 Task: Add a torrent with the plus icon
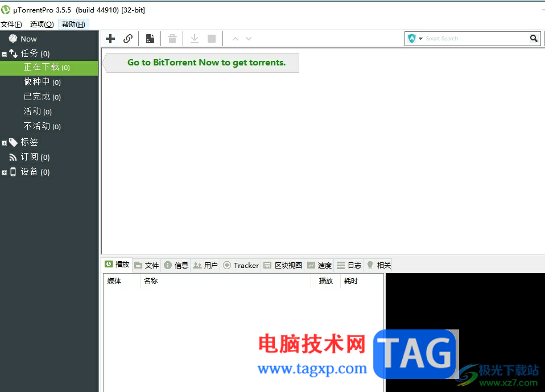point(110,39)
